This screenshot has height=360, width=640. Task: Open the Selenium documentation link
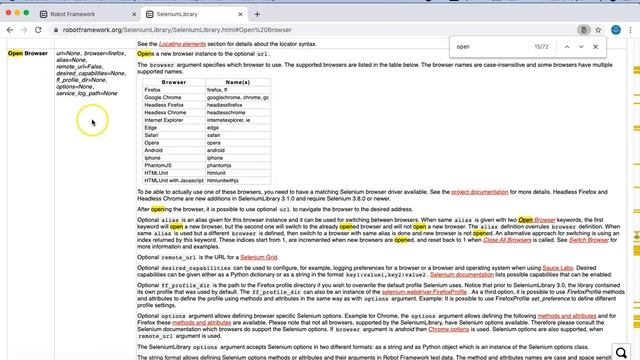[x=462, y=275]
